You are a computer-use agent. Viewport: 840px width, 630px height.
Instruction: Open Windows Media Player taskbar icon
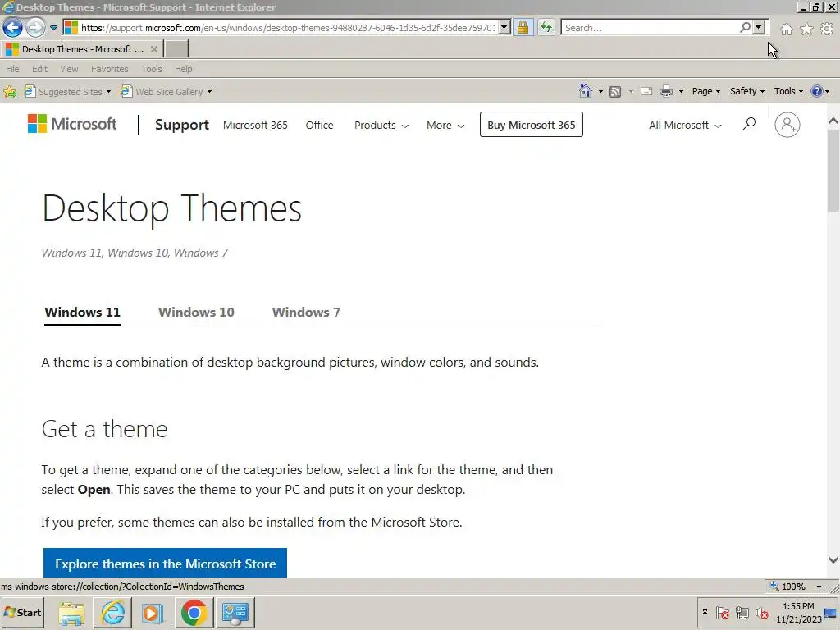coord(153,612)
